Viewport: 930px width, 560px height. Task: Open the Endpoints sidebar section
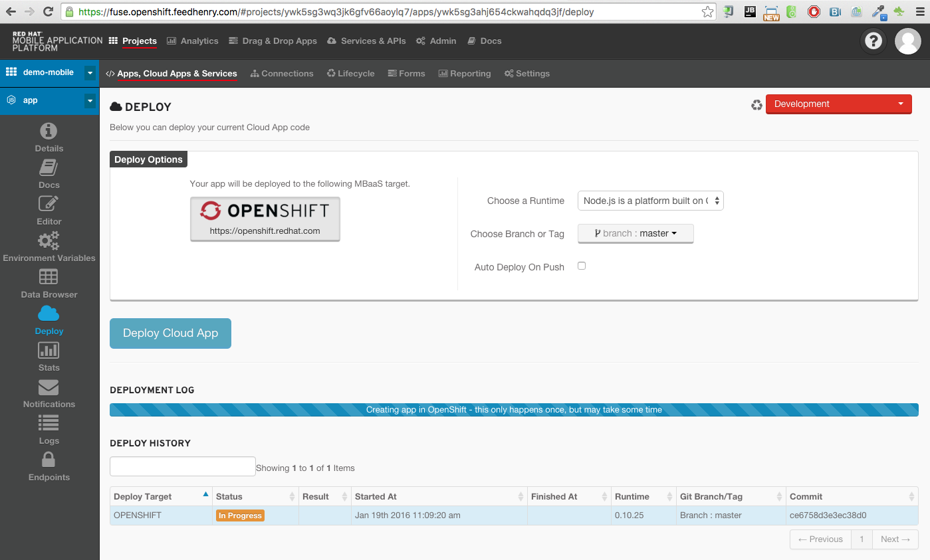(49, 467)
